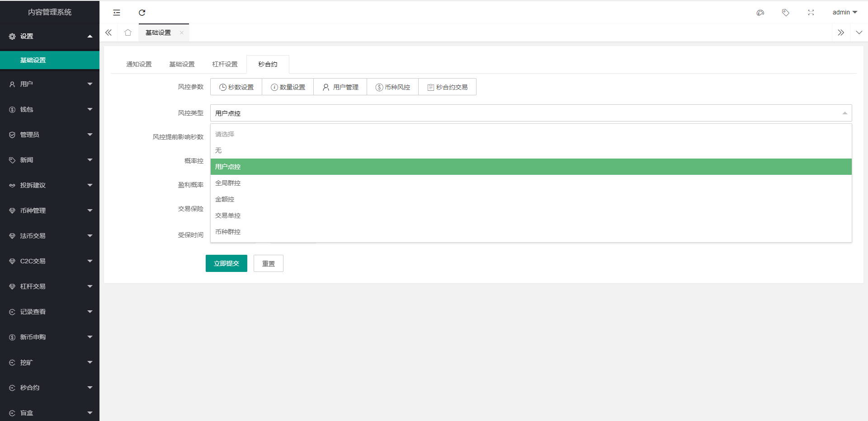Expand the tab operations chevron dropdown
This screenshot has width=868, height=421.
[859, 33]
